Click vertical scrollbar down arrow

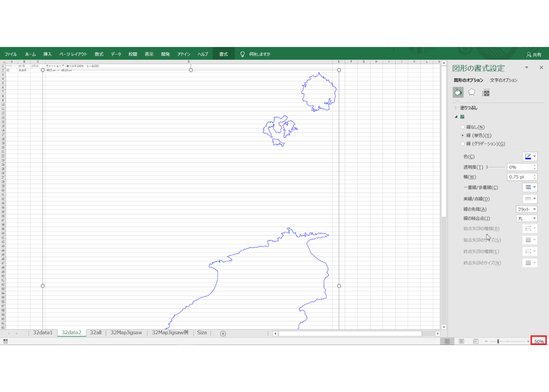(444, 327)
